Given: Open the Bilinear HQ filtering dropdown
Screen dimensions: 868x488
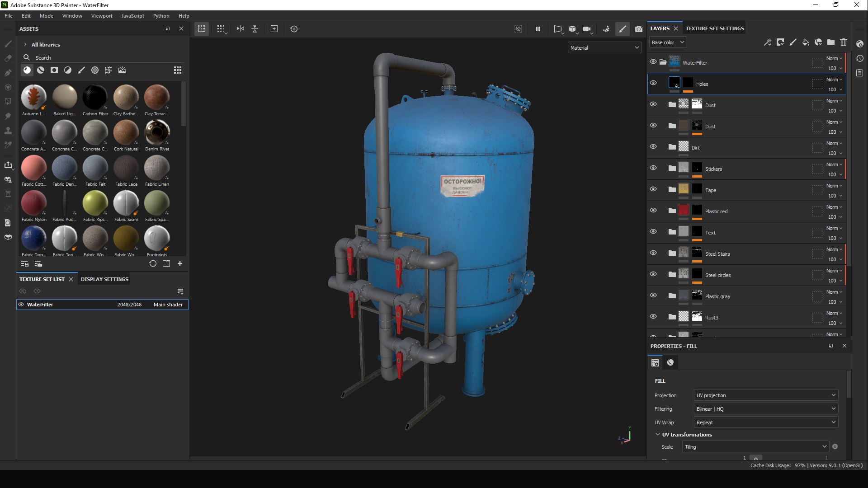Looking at the screenshot, I should pyautogui.click(x=766, y=409).
